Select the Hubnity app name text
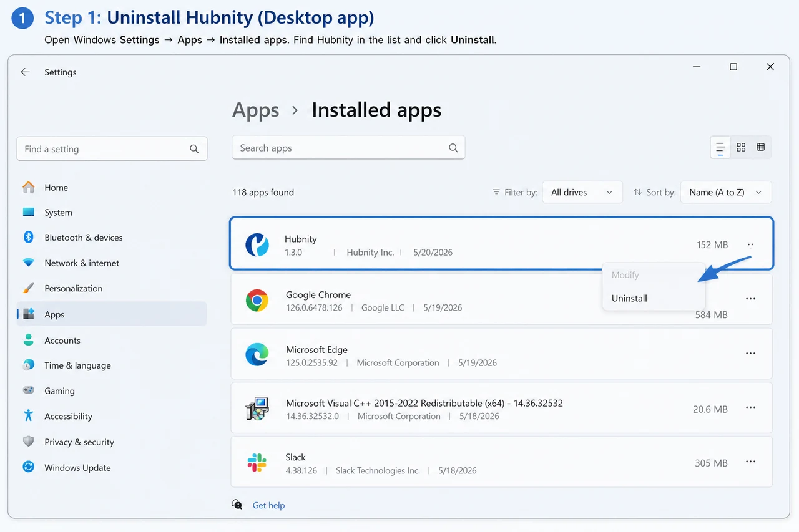Screen dimensions: 799x532 click(301, 239)
